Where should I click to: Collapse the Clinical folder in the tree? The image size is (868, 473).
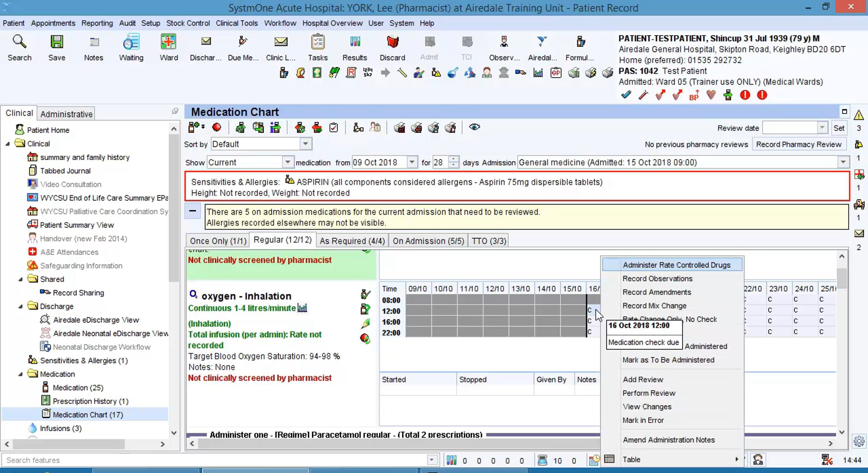pos(8,144)
